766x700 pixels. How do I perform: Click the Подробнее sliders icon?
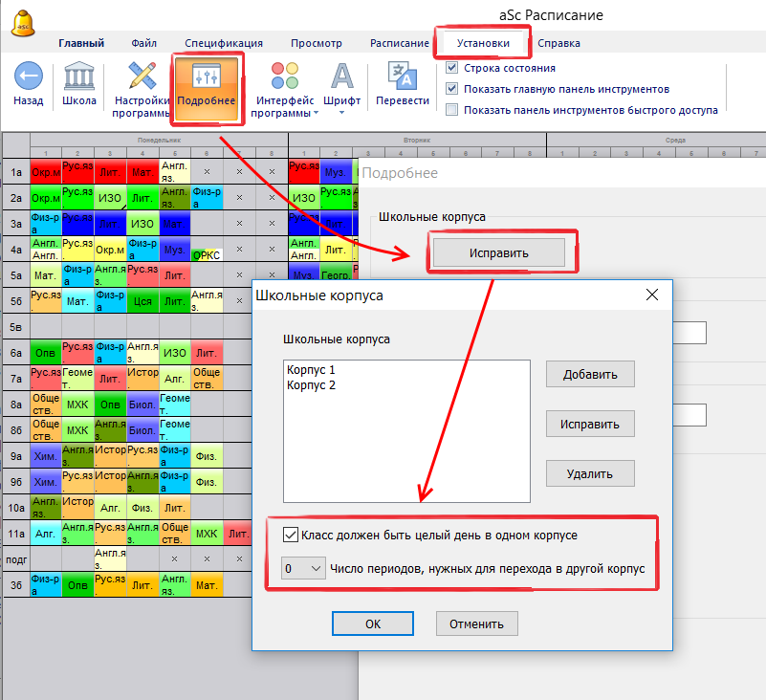click(x=207, y=77)
